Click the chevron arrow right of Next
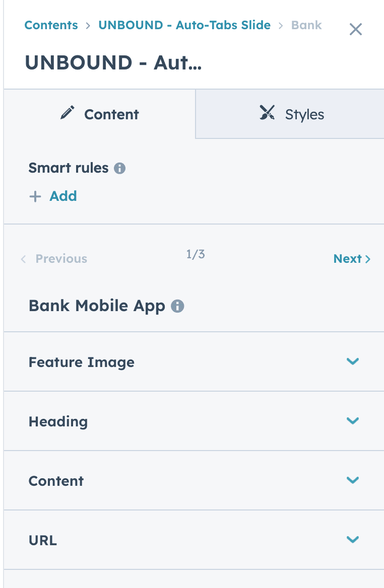This screenshot has width=384, height=588. click(368, 259)
